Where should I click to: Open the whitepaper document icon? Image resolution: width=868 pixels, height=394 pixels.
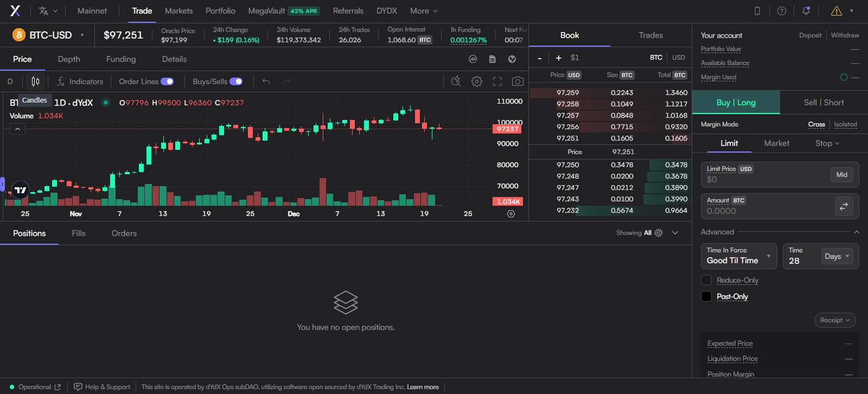pos(493,59)
